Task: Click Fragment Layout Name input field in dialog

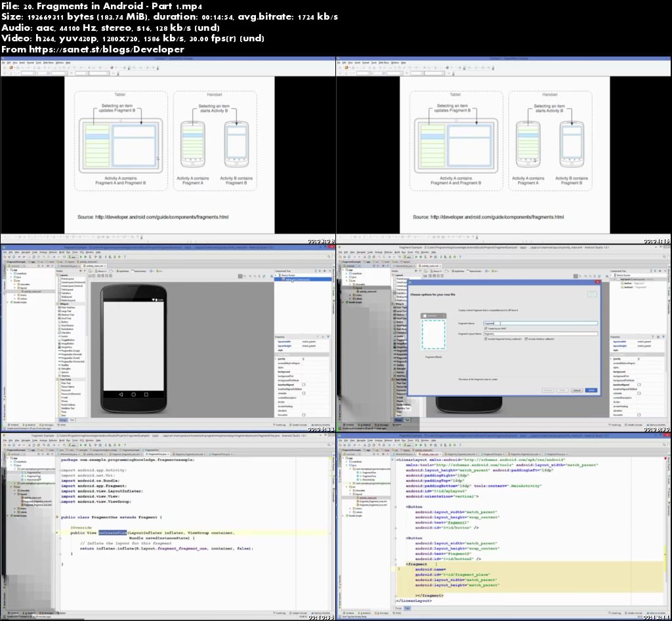Action: pyautogui.click(x=541, y=334)
